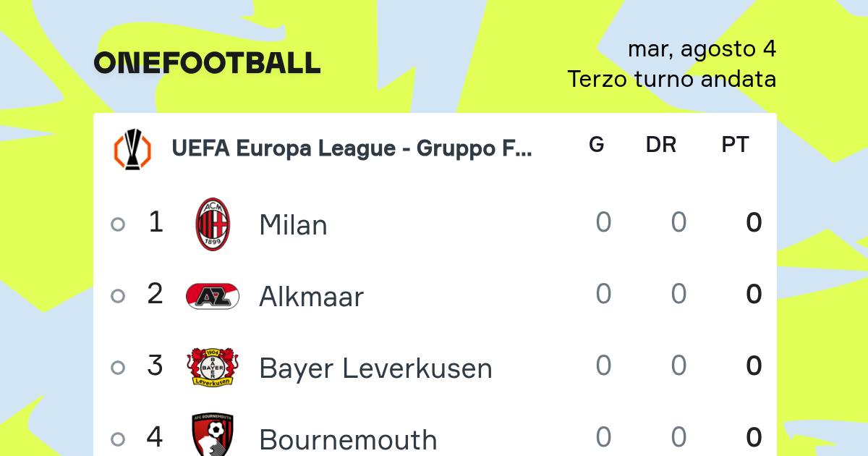868x456 pixels.
Task: Open the Bayer Leverkusen team name
Action: [x=375, y=368]
